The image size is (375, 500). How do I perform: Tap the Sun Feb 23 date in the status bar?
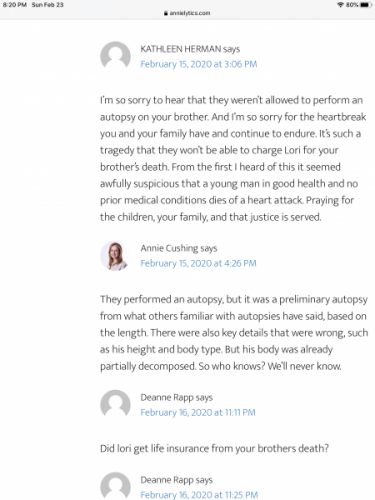[x=47, y=5]
